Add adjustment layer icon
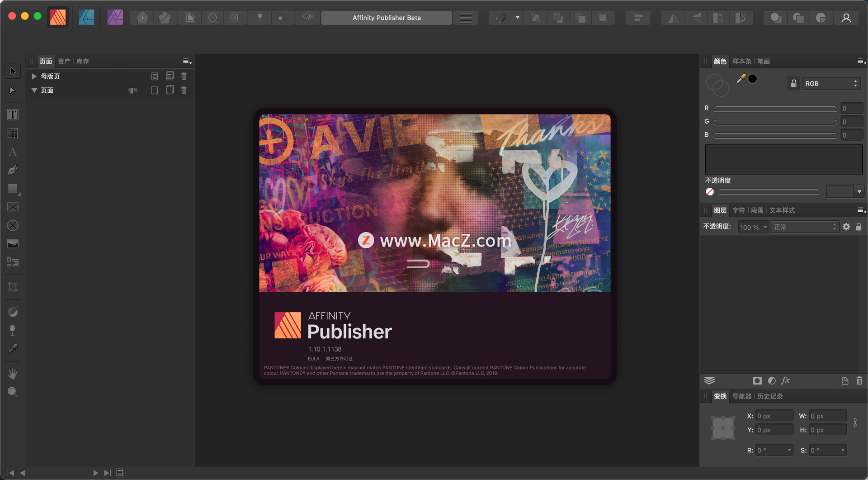Screen dimensions: 868x480 772,380
